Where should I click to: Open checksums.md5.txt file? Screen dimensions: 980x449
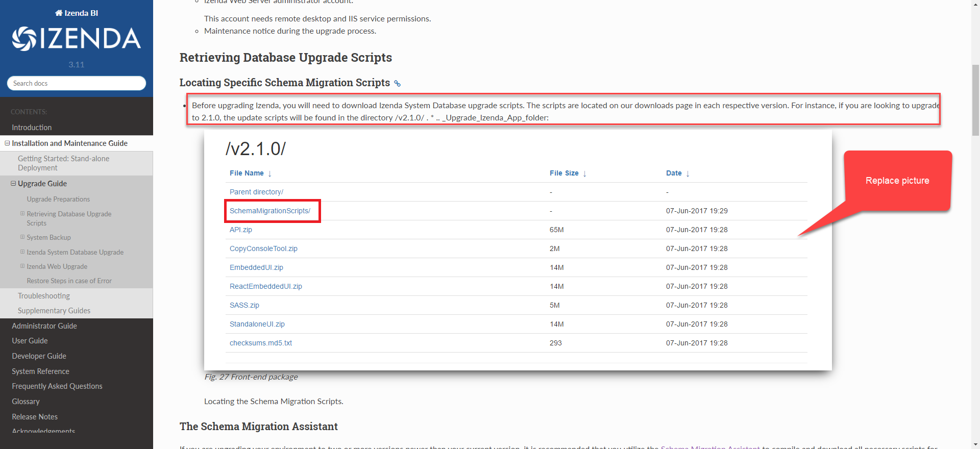pyautogui.click(x=261, y=343)
